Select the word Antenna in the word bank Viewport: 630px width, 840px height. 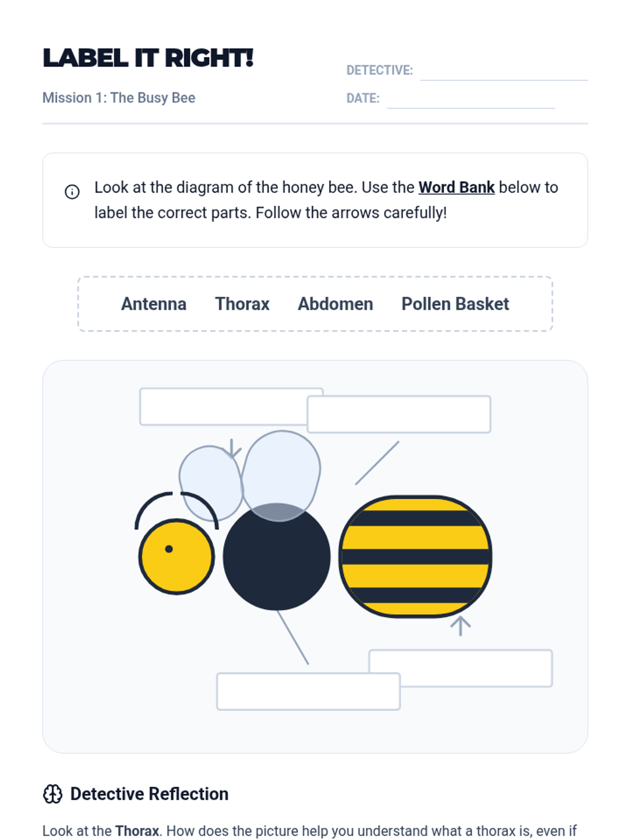(153, 304)
